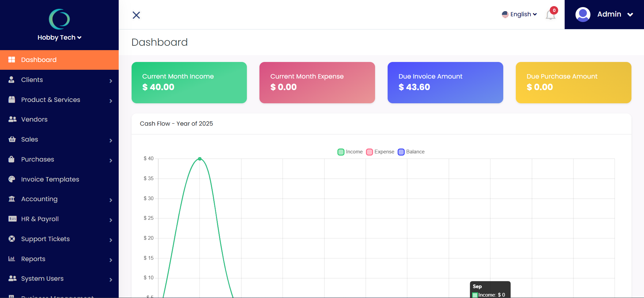The height and width of the screenshot is (298, 644).
Task: Select Dashboard in the sidebar
Action: click(39, 60)
